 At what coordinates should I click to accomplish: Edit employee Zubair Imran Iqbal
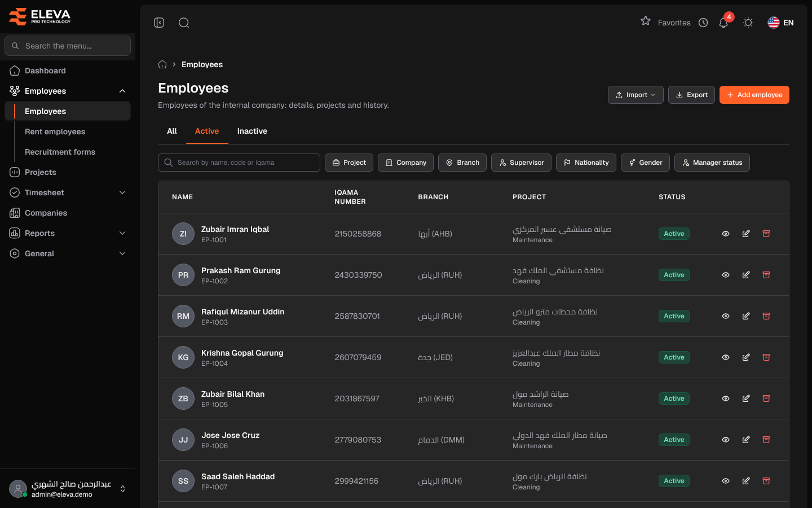click(x=746, y=234)
